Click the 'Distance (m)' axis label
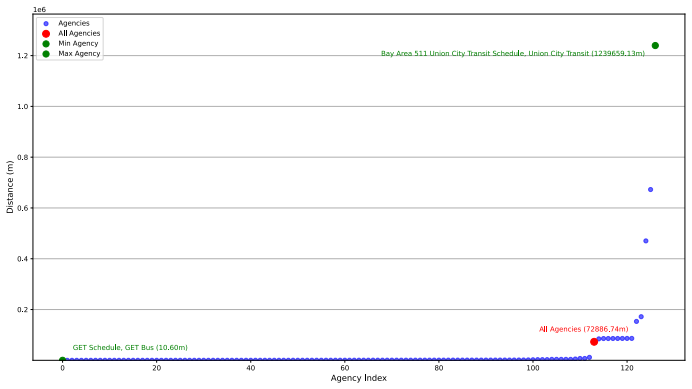This screenshot has height=389, width=692. (x=10, y=187)
